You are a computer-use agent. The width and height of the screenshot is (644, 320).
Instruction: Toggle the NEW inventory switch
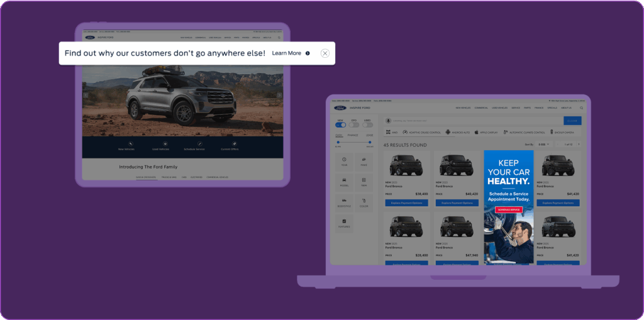coord(340,124)
